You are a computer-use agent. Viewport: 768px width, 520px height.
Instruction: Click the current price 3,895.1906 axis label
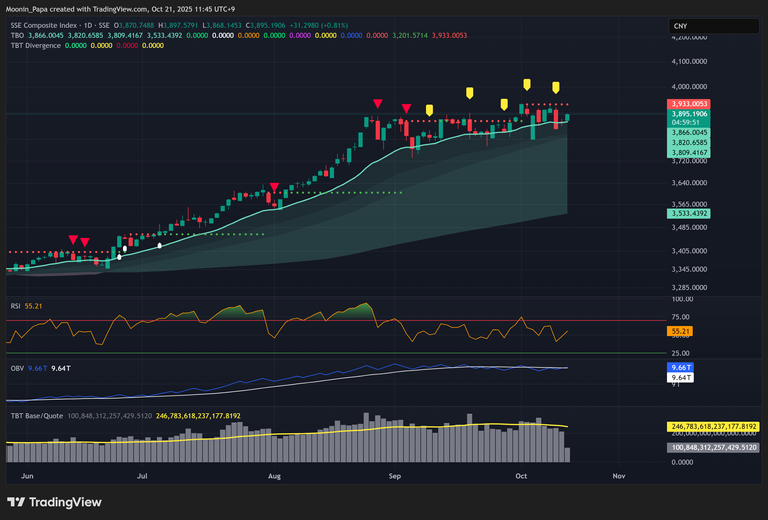690,114
